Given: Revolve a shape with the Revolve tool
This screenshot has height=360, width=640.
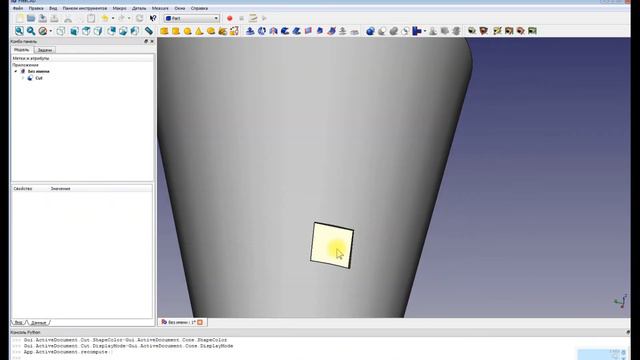Looking at the screenshot, I should pos(262,31).
